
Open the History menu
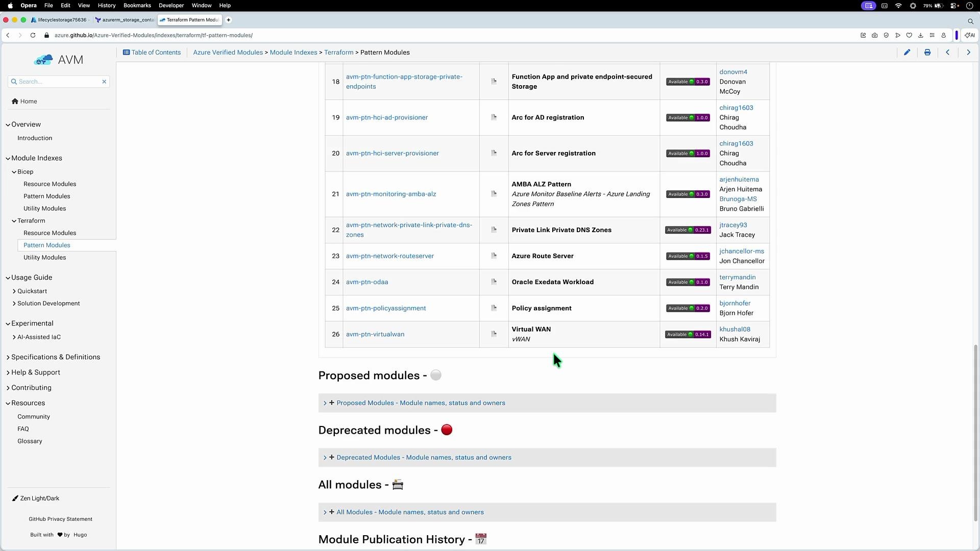point(106,6)
